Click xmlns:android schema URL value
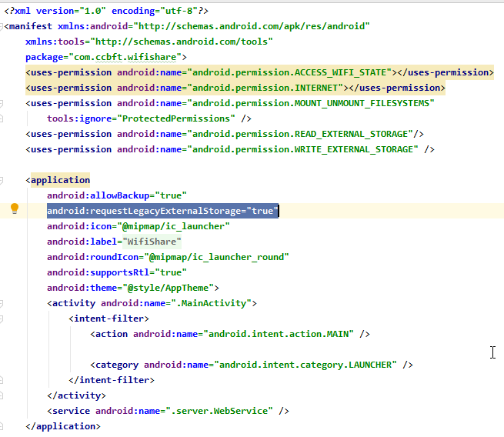This screenshot has width=504, height=437. [x=252, y=26]
